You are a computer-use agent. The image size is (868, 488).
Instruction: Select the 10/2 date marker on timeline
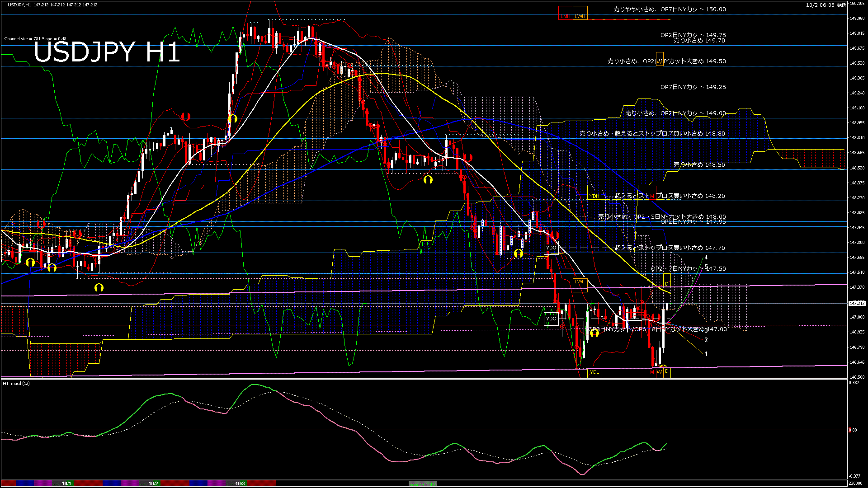click(x=153, y=483)
